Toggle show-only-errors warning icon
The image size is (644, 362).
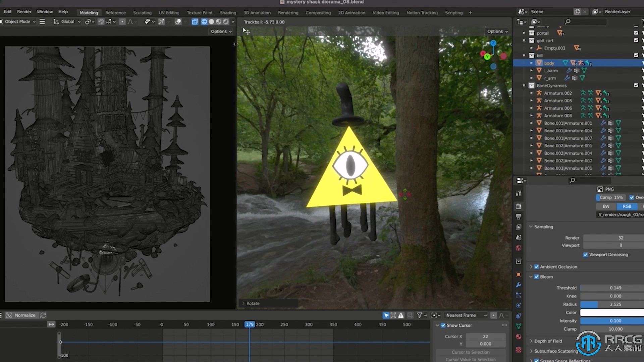tap(401, 315)
